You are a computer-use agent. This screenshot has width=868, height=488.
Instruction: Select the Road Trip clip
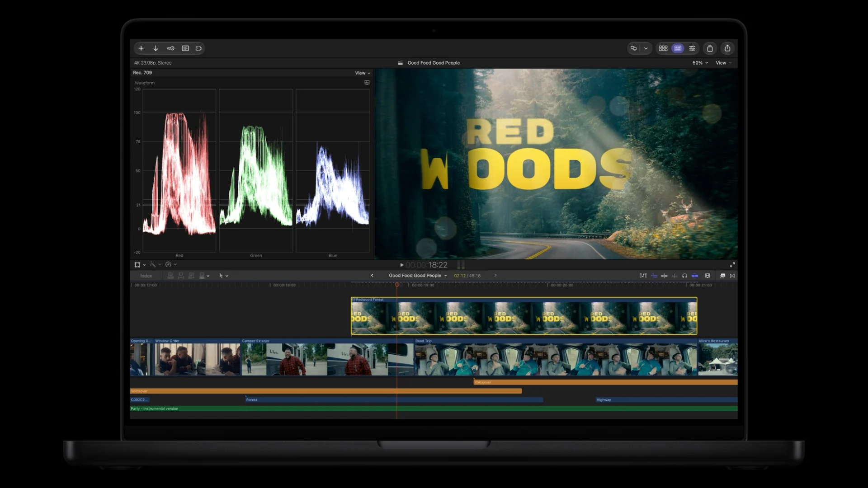click(x=556, y=357)
